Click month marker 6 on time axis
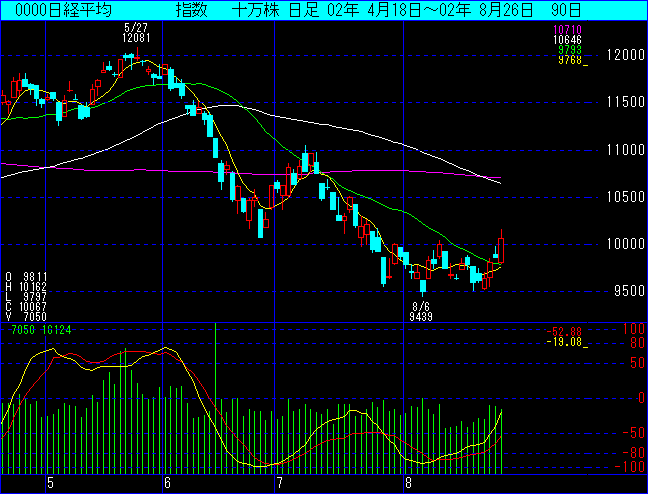 click(167, 483)
